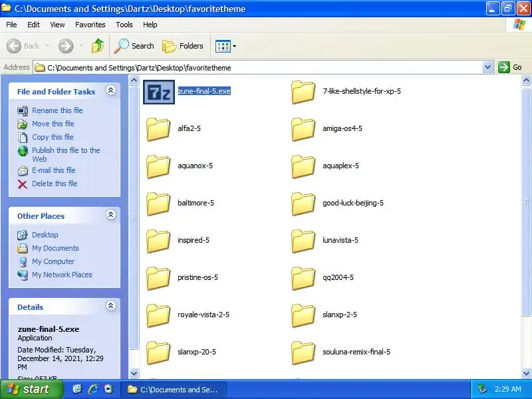Select the pristine-os-5 folder icon

click(x=158, y=278)
